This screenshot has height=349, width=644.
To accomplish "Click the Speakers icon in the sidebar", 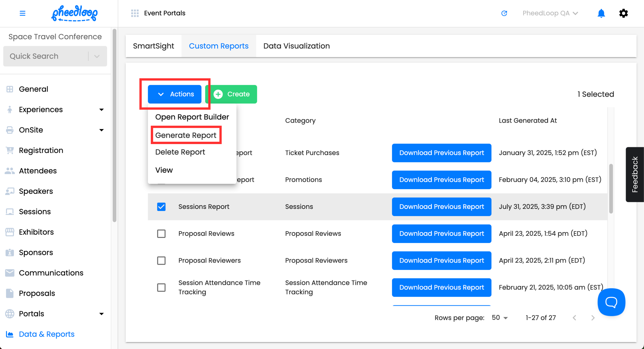I will 10,191.
